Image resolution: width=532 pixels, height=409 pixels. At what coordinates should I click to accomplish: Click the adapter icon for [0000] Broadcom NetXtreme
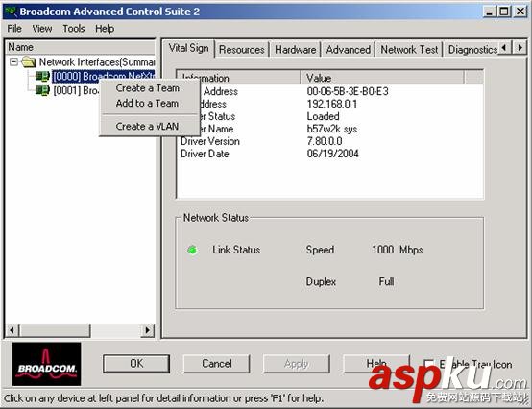pyautogui.click(x=43, y=77)
